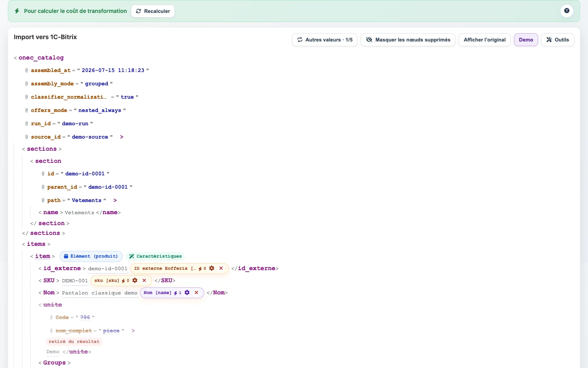Click the sku [sku] chip label

[107, 280]
